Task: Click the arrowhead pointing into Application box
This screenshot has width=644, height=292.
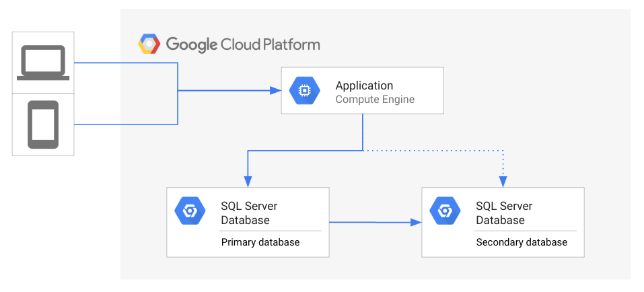Action: 275,90
